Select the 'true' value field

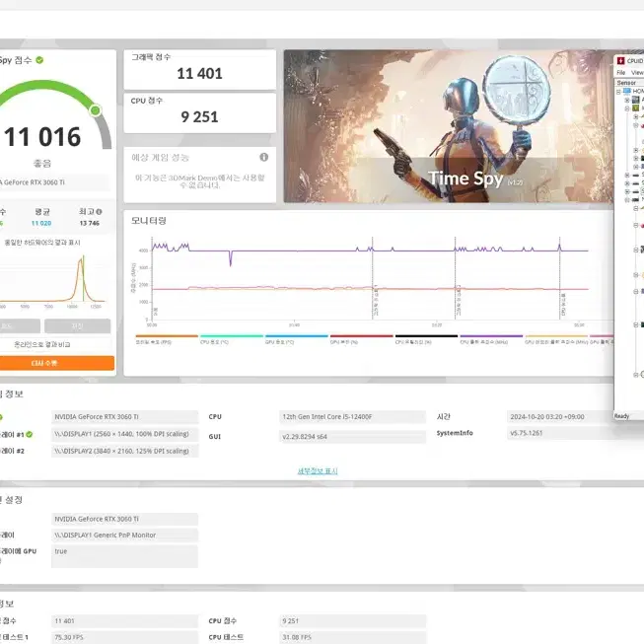[x=125, y=556]
